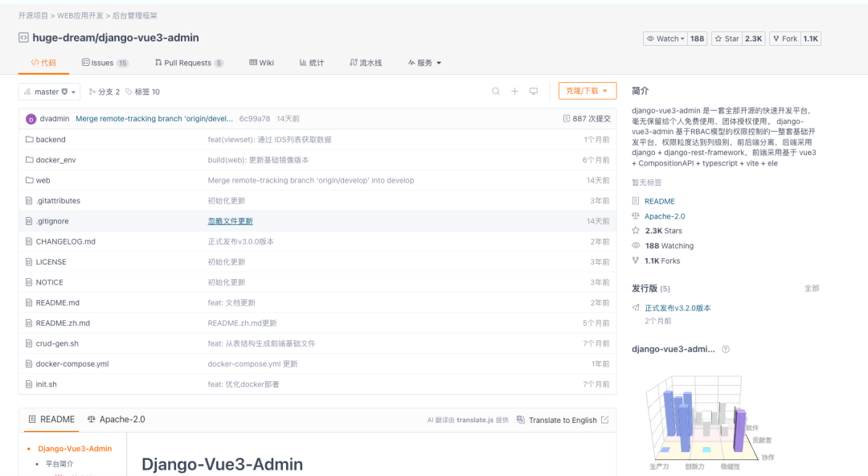Open the README.zh.md file
This screenshot has width=868, height=476.
tap(63, 323)
